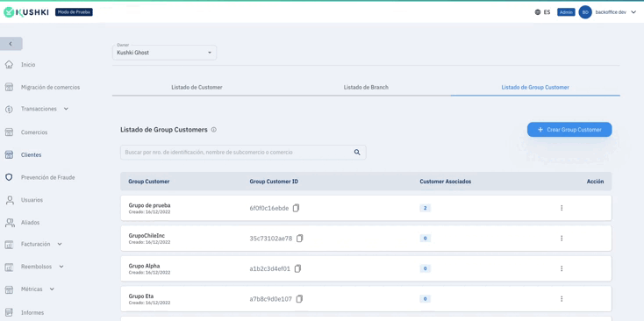The width and height of the screenshot is (644, 321).
Task: Open Usuarios in the sidebar
Action: tap(32, 200)
